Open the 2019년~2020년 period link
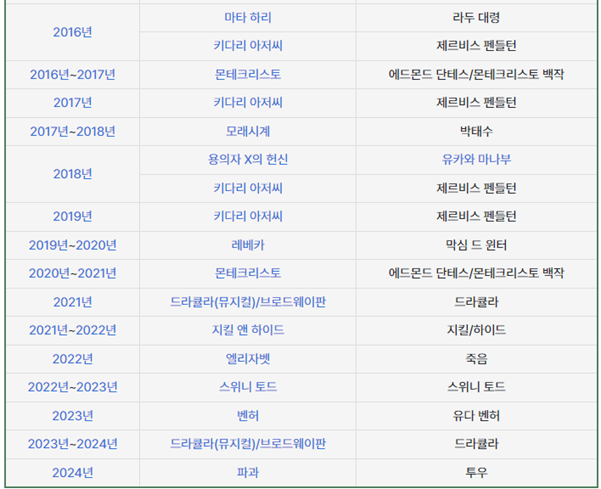 click(72, 245)
